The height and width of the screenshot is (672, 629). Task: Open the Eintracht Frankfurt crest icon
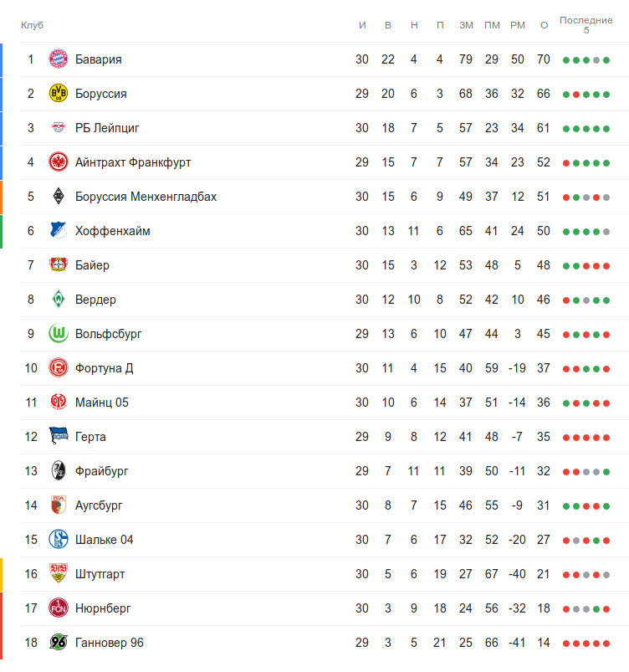[58, 162]
